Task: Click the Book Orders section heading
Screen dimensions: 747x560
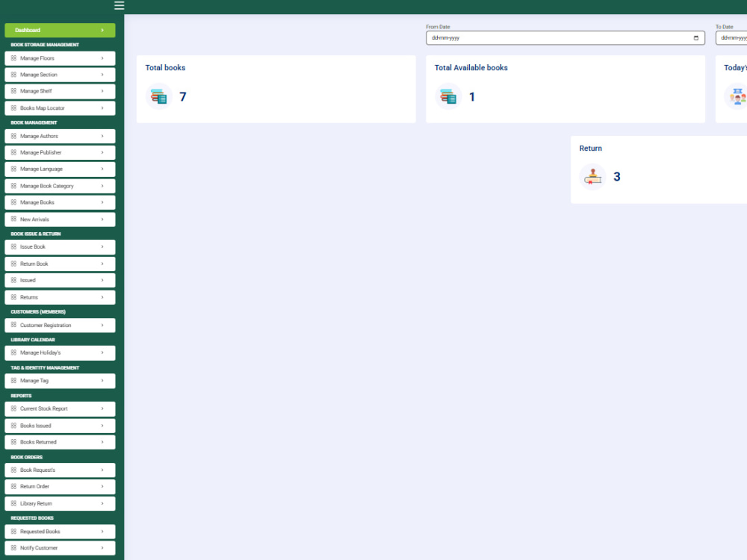Action: pos(27,457)
